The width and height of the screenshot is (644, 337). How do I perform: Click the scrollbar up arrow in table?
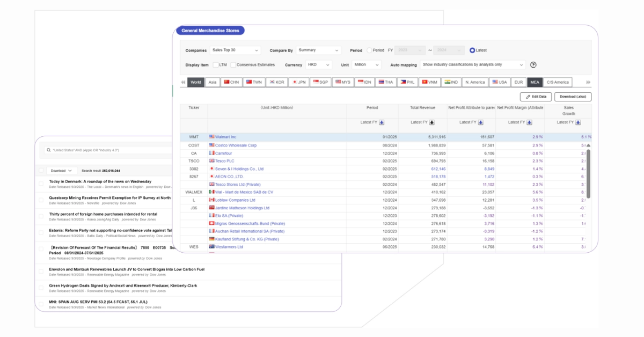click(588, 145)
